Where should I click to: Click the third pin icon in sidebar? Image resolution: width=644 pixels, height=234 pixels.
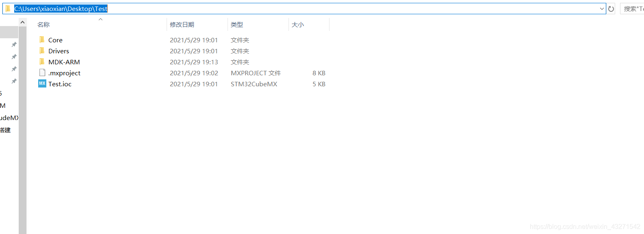point(14,69)
